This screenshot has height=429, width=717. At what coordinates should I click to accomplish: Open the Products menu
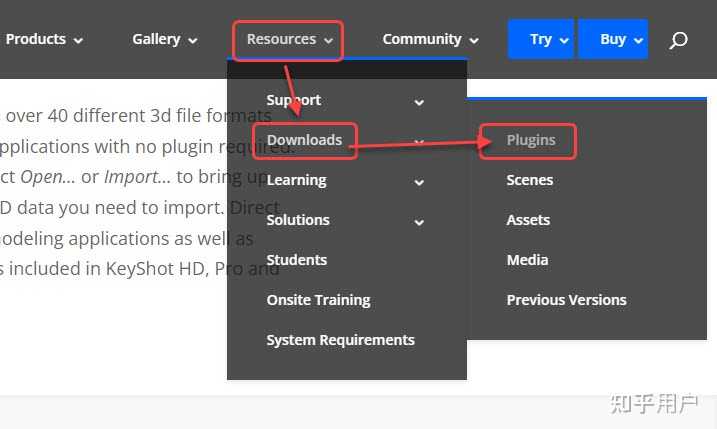click(x=44, y=39)
